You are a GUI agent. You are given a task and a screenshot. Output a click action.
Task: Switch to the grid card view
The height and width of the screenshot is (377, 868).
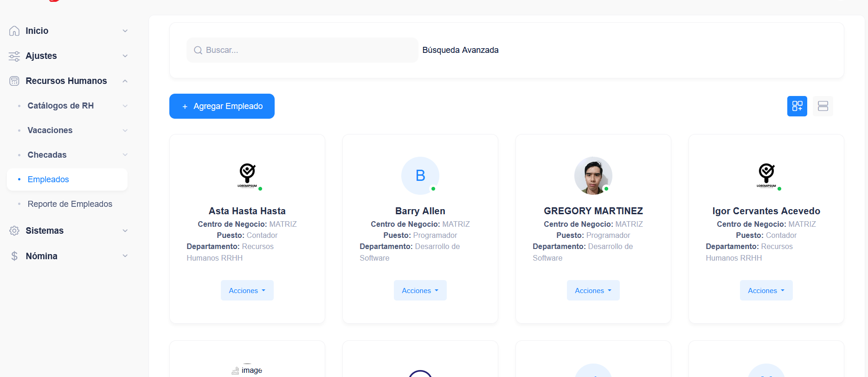(797, 106)
